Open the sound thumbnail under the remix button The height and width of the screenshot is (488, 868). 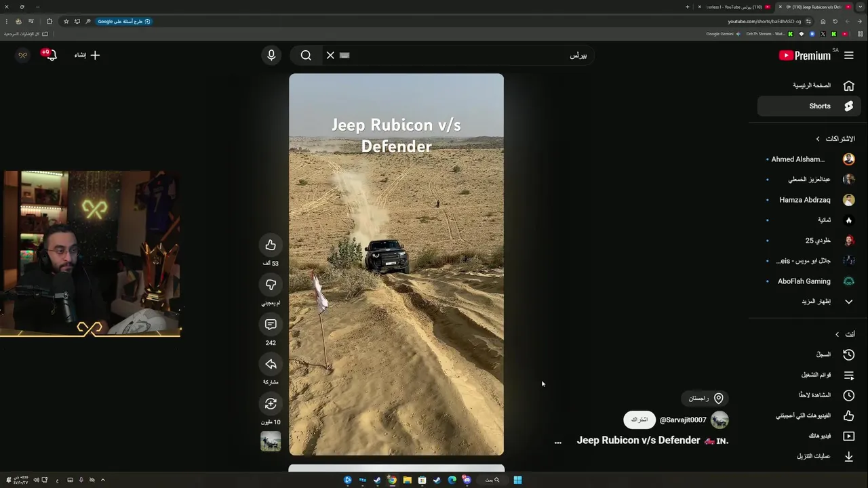(271, 441)
